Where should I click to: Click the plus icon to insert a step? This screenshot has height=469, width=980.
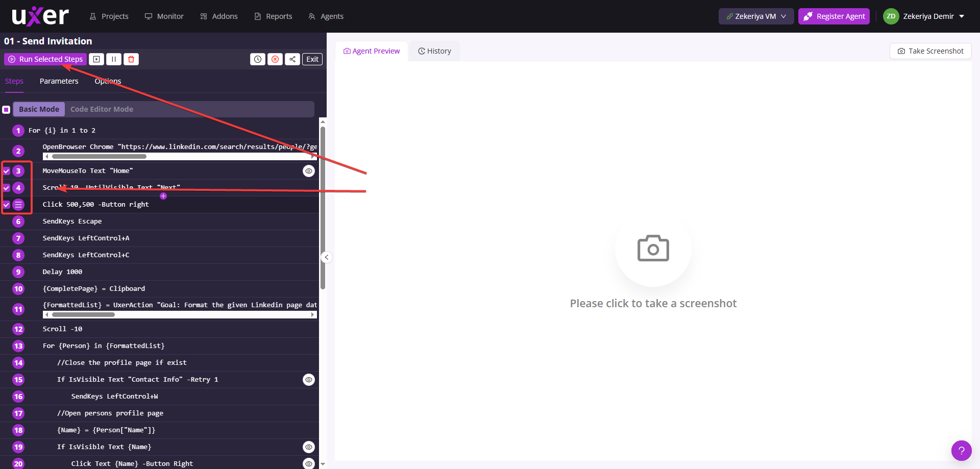[163, 196]
